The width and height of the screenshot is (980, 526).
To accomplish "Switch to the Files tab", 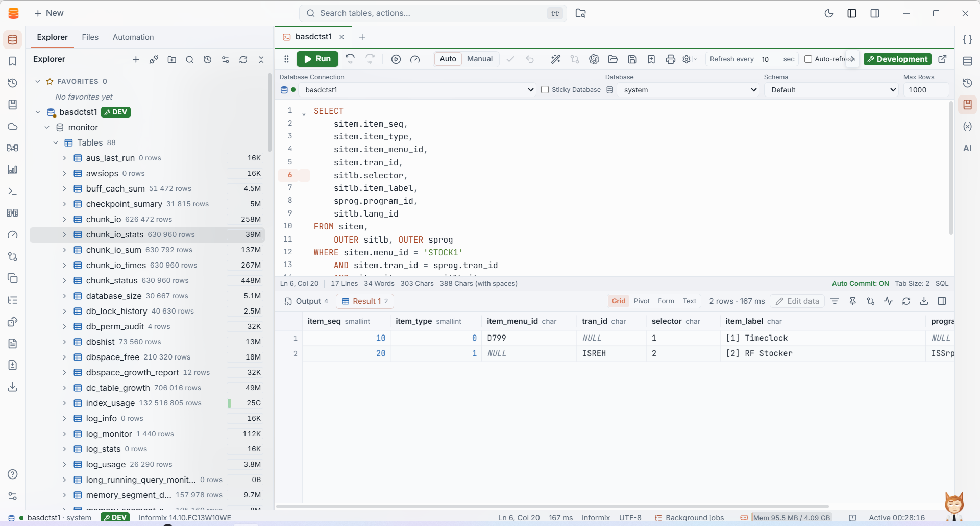I will tap(90, 37).
